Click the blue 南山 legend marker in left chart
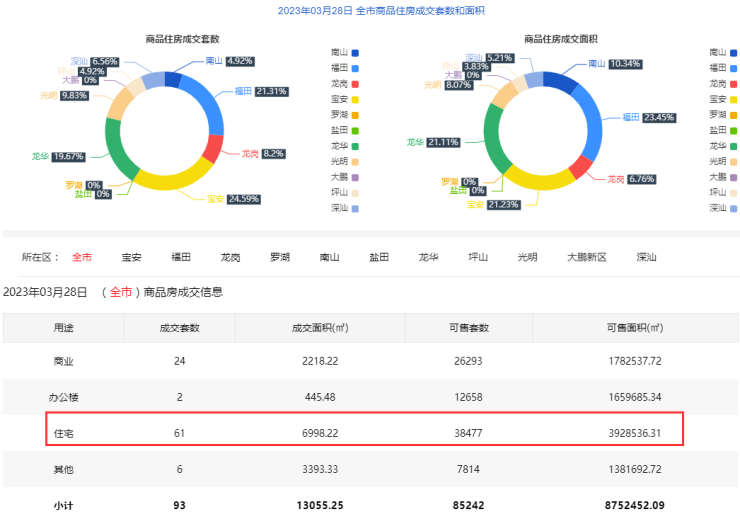Screen dimensions: 740x519 click(355, 52)
